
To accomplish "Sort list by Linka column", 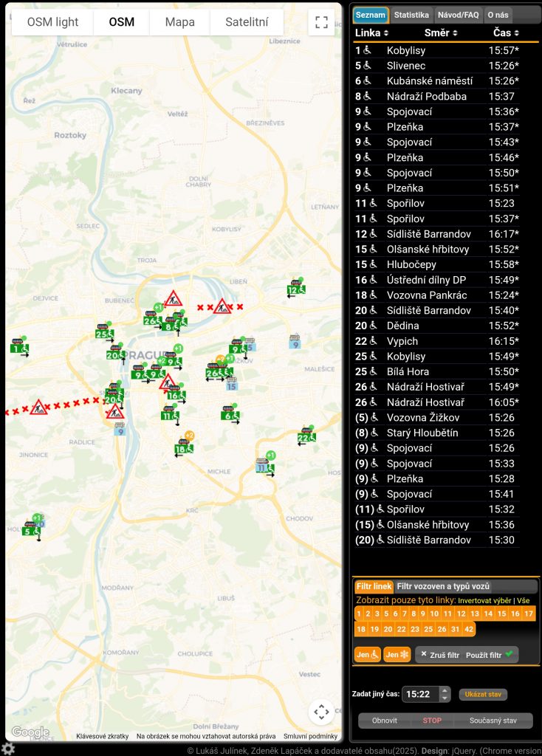I will (x=371, y=33).
